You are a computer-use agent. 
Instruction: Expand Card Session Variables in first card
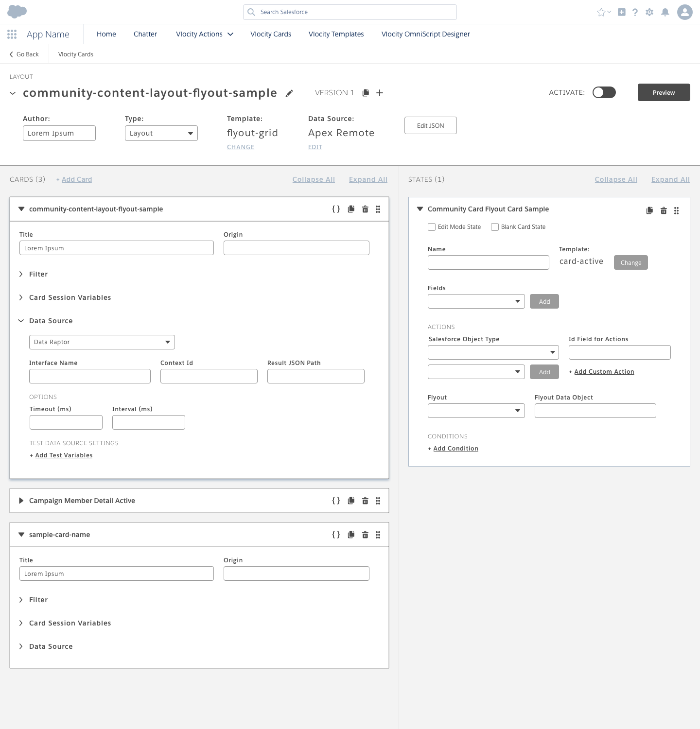(x=21, y=297)
